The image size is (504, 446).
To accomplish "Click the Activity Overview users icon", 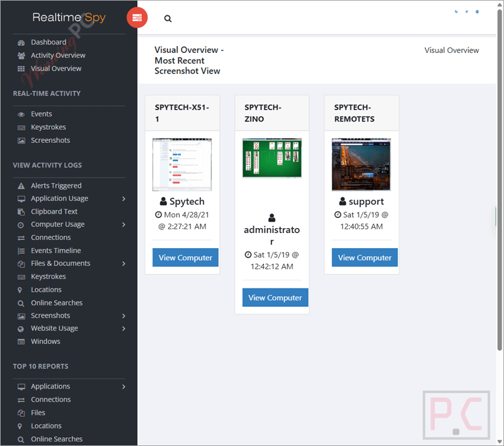I will [21, 55].
